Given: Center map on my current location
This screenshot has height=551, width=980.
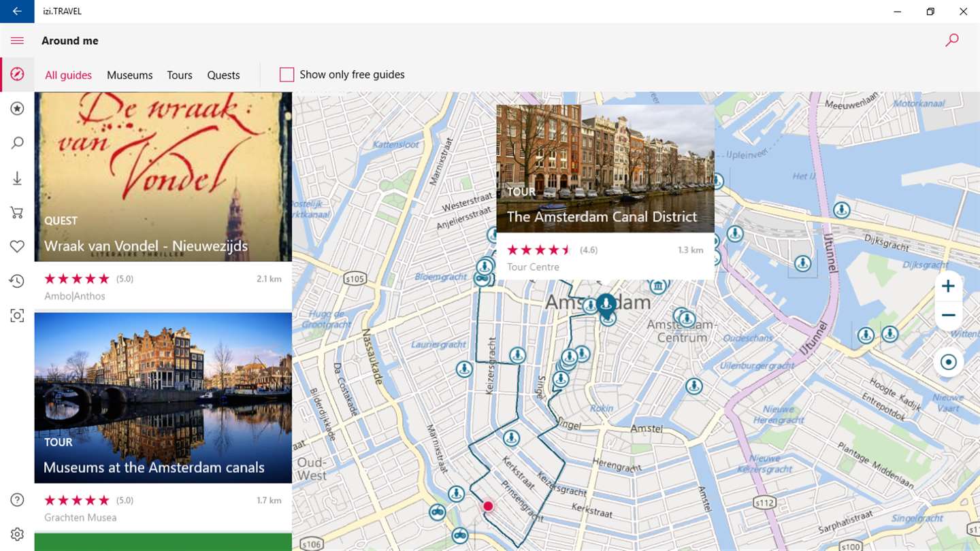Looking at the screenshot, I should [948, 363].
